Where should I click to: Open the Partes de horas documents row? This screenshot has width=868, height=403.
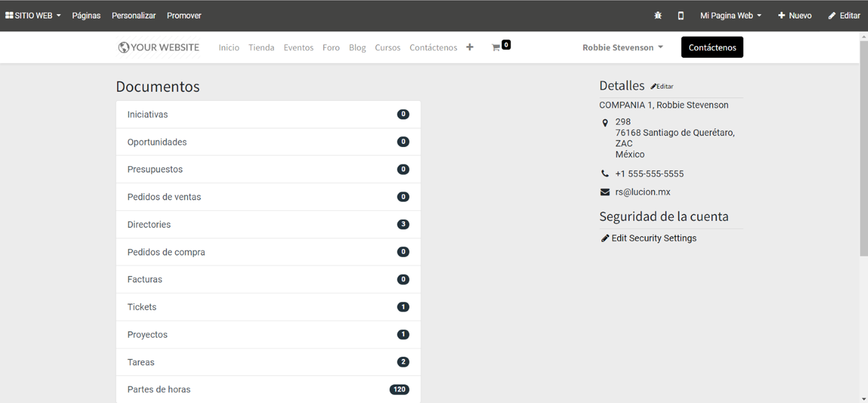click(x=268, y=389)
